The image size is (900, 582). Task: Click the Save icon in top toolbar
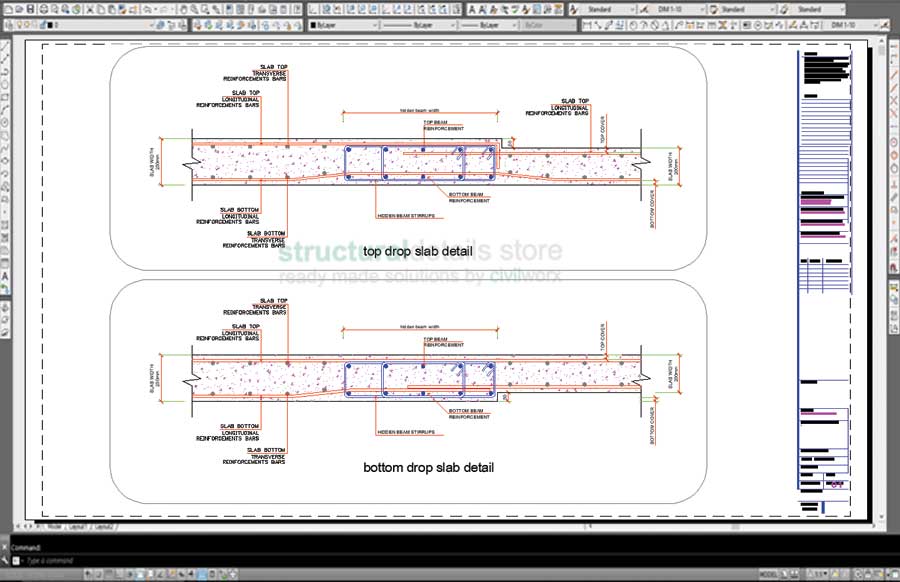(x=31, y=9)
